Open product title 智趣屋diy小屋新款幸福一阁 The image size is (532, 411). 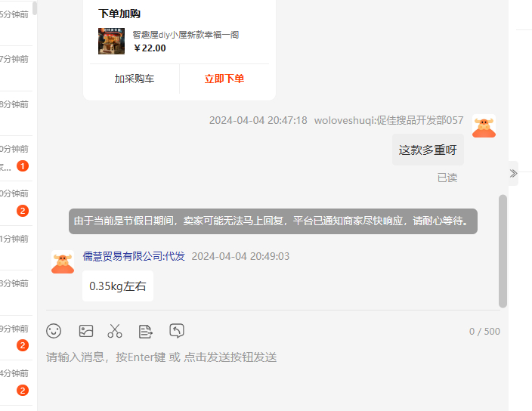[186, 35]
